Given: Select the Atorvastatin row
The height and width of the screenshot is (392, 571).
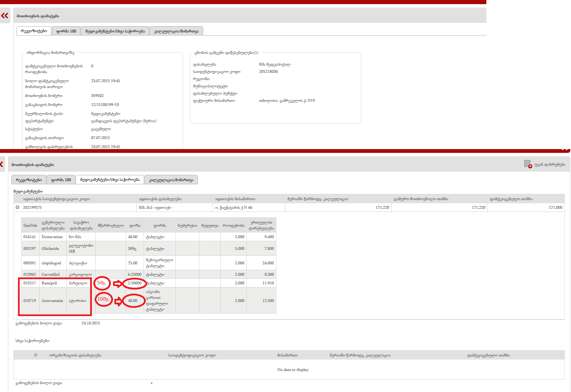Looking at the screenshot, I should tap(52, 301).
